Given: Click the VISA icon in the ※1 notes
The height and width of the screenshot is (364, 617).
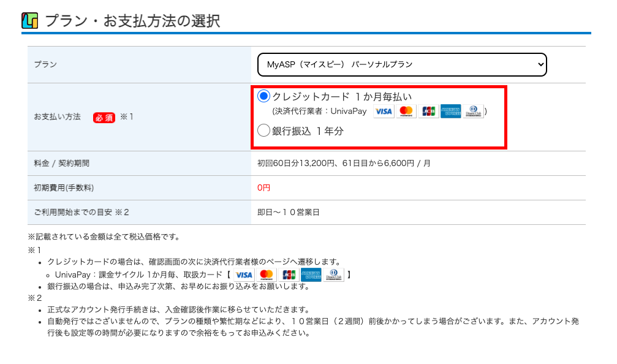Looking at the screenshot, I should pyautogui.click(x=244, y=275).
